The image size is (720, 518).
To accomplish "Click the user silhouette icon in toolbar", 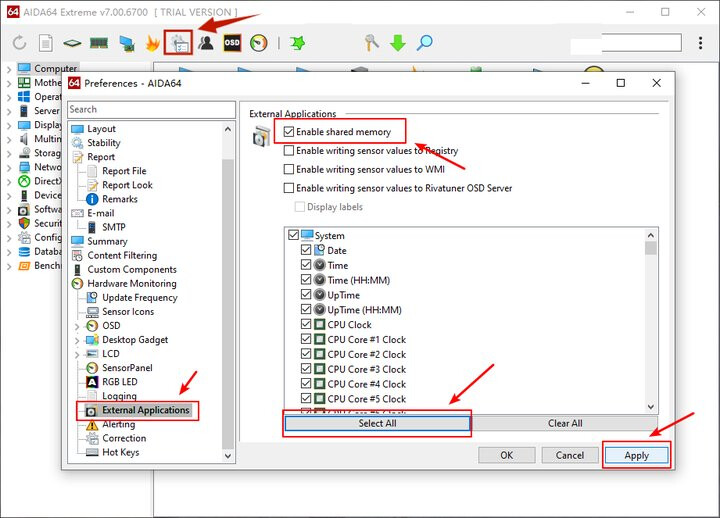I will point(206,43).
